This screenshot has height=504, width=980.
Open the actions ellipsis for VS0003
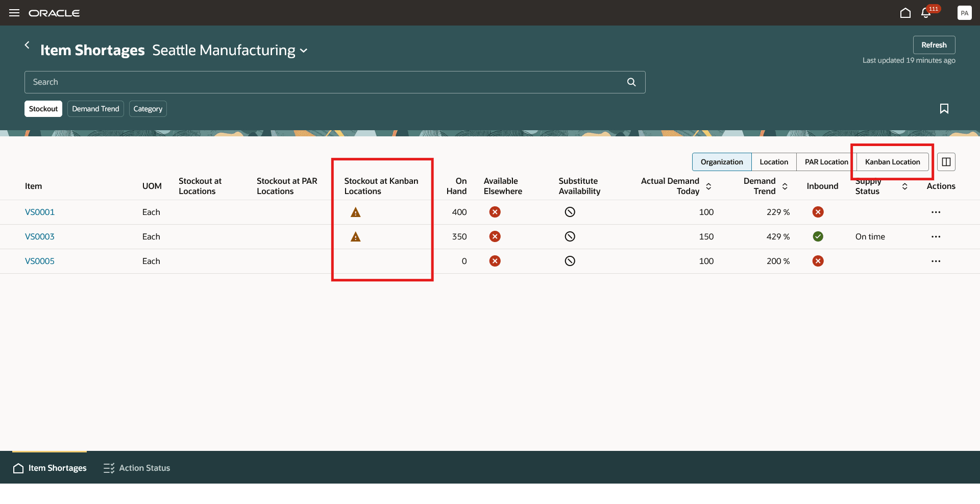(x=935, y=237)
